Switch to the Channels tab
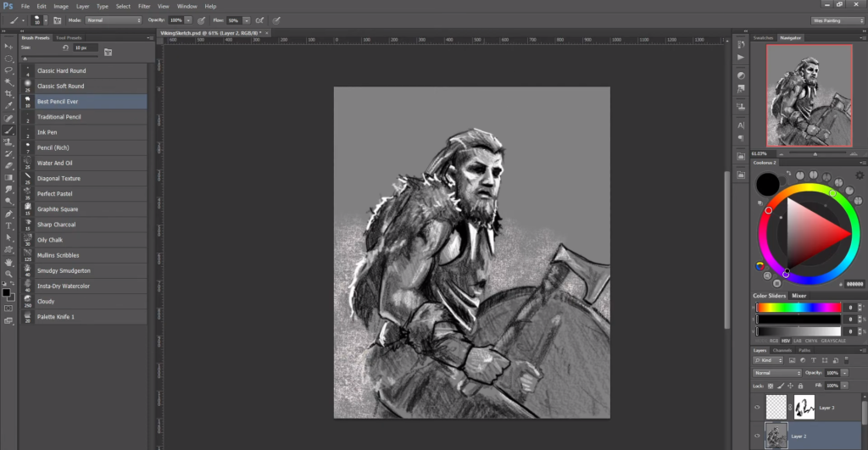The width and height of the screenshot is (868, 450). 782,350
